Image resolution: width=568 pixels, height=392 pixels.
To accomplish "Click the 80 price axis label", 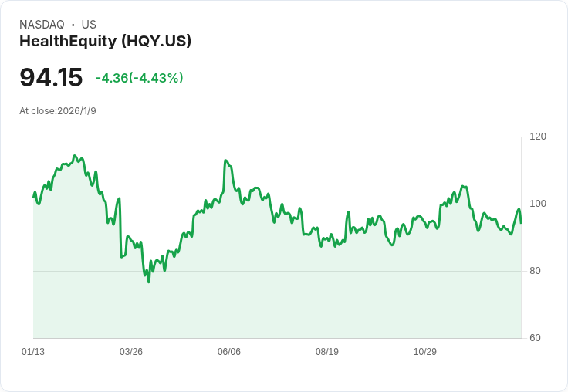I will tap(535, 271).
